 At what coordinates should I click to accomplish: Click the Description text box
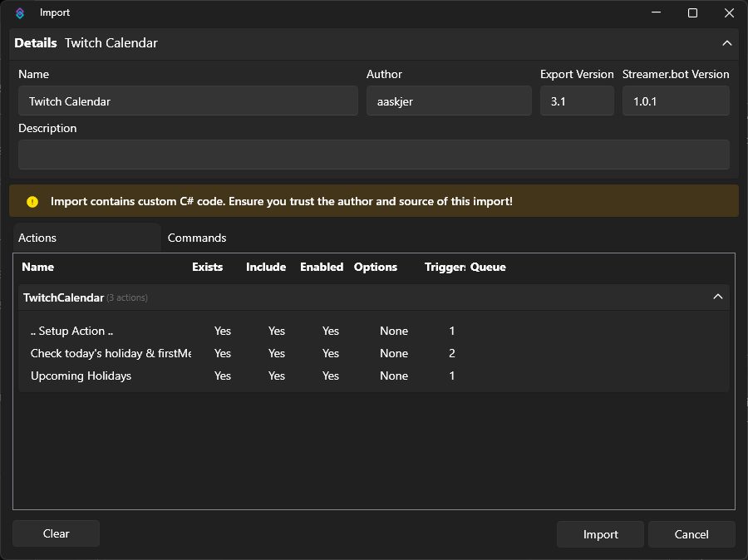coord(373,155)
